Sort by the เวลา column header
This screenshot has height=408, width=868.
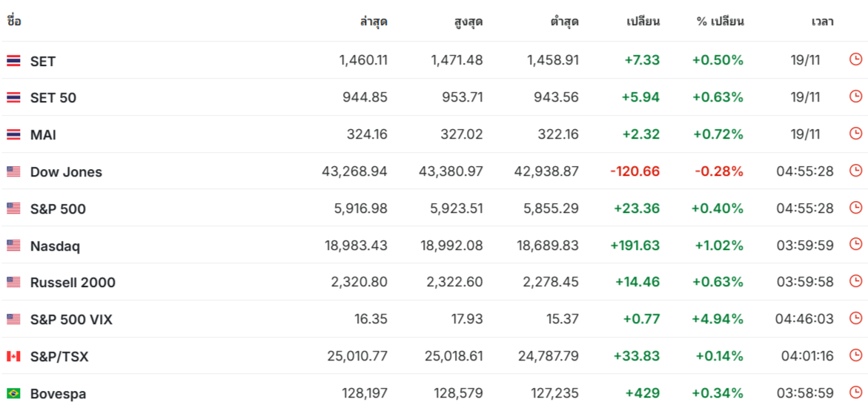pyautogui.click(x=823, y=22)
